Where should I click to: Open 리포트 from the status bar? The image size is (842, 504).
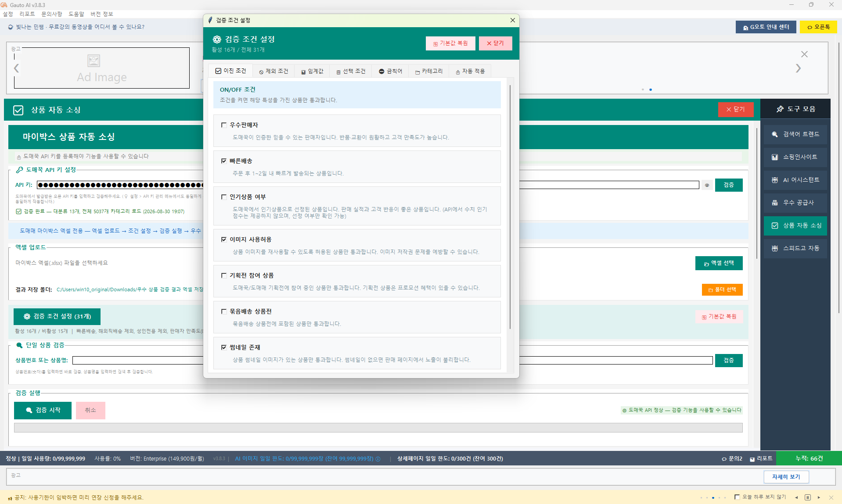click(761, 459)
